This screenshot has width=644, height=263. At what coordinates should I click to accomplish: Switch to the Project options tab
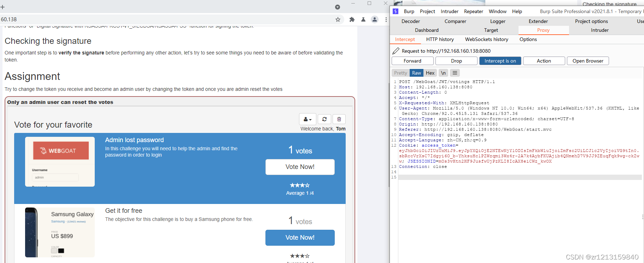click(x=591, y=21)
